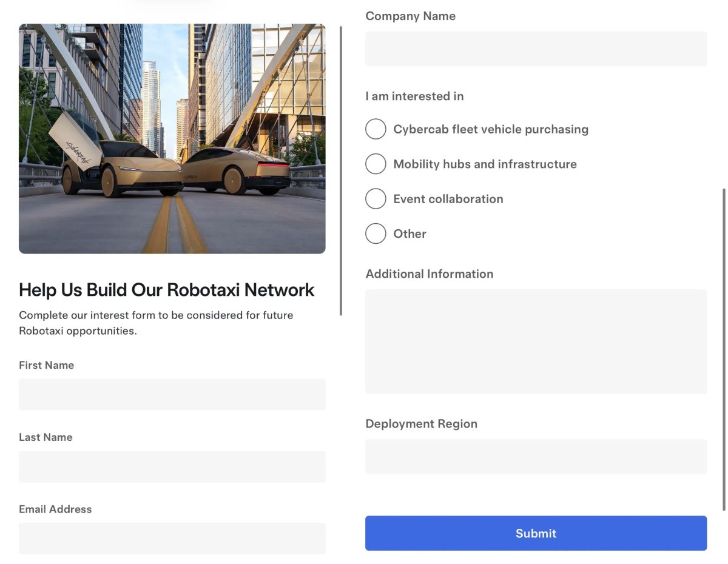
Task: Focus the First Name input box
Action: (x=172, y=395)
